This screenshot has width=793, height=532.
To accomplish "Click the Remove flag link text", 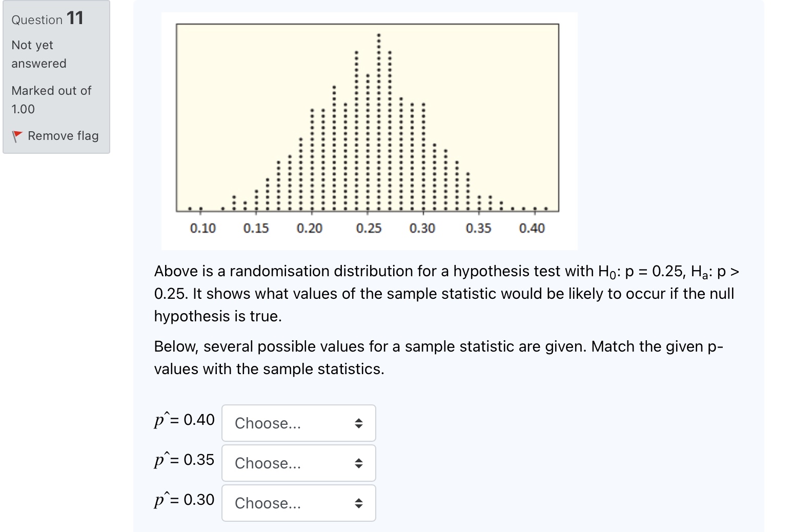I will tap(63, 136).
